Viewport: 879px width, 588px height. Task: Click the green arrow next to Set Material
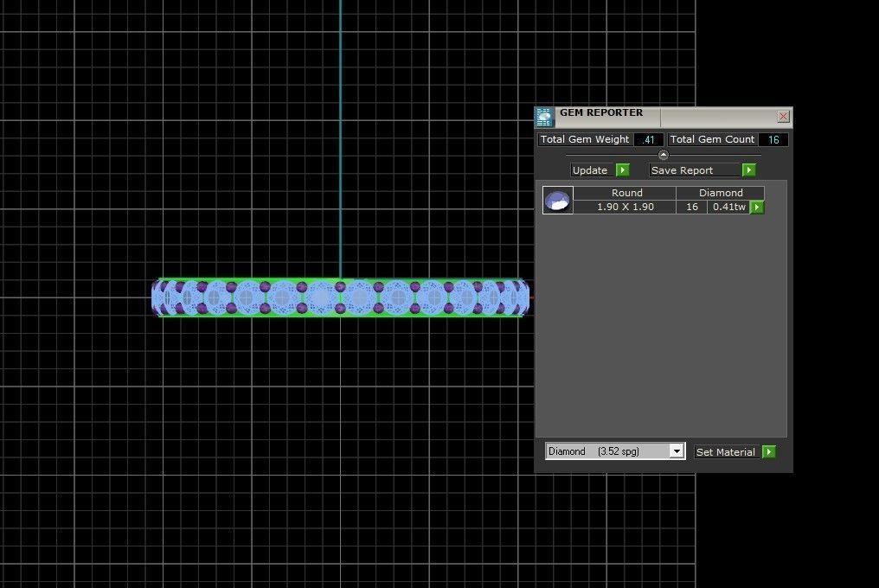point(768,451)
